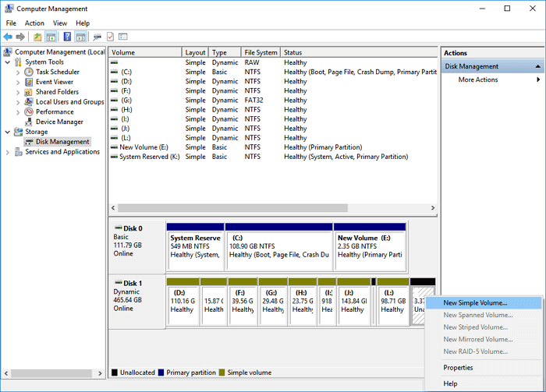The image size is (546, 392).
Task: Collapse the System Tools tree node
Action: coord(8,62)
